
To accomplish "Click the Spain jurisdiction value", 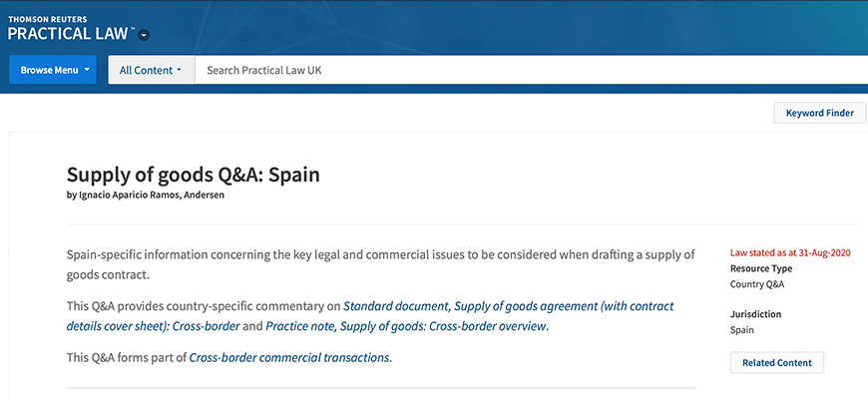I will 742,330.
